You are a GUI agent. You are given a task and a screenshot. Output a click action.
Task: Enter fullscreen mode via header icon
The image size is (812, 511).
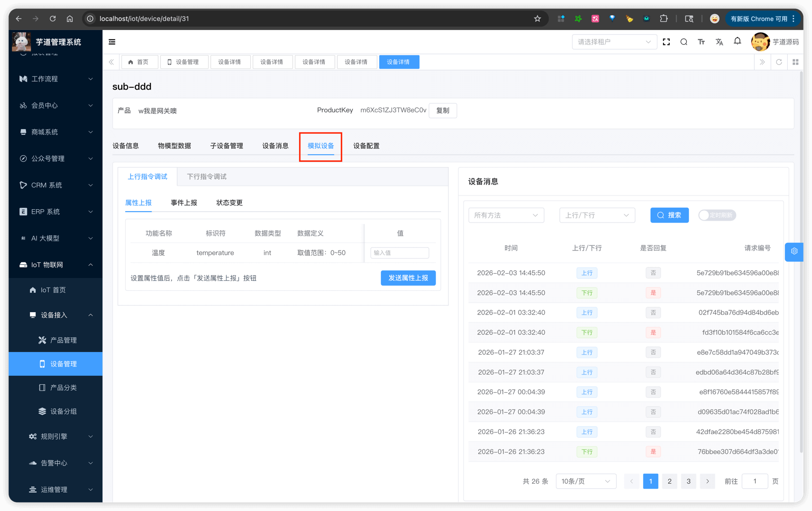coord(666,42)
